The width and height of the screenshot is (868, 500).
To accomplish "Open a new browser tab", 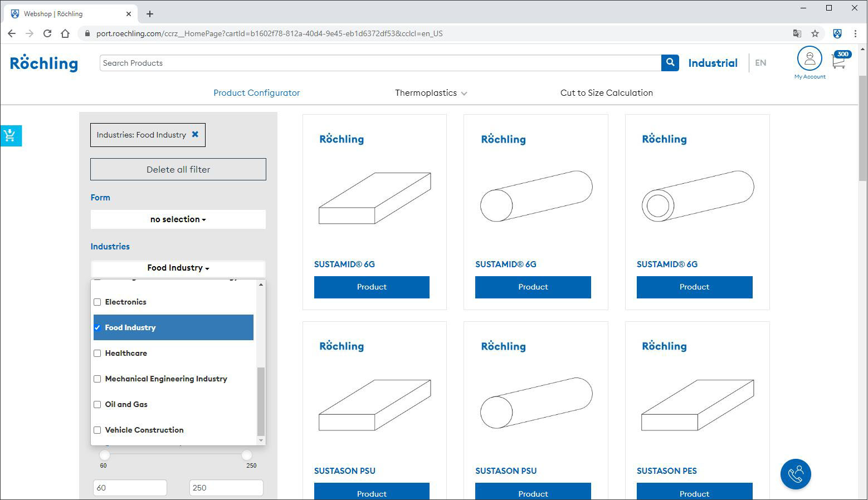I will pos(150,14).
